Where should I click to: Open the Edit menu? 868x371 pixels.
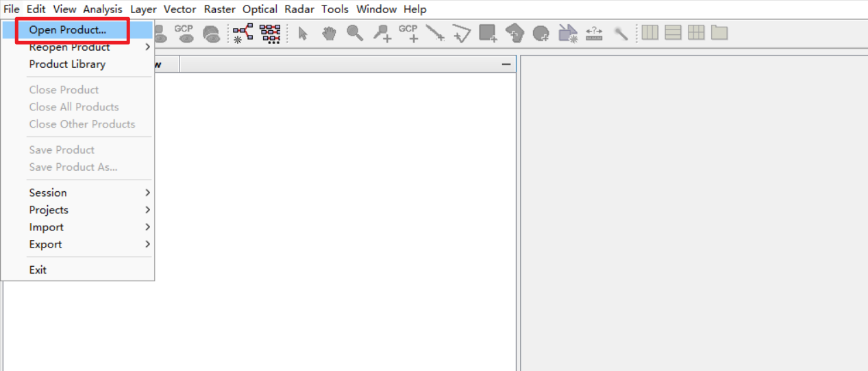(36, 9)
